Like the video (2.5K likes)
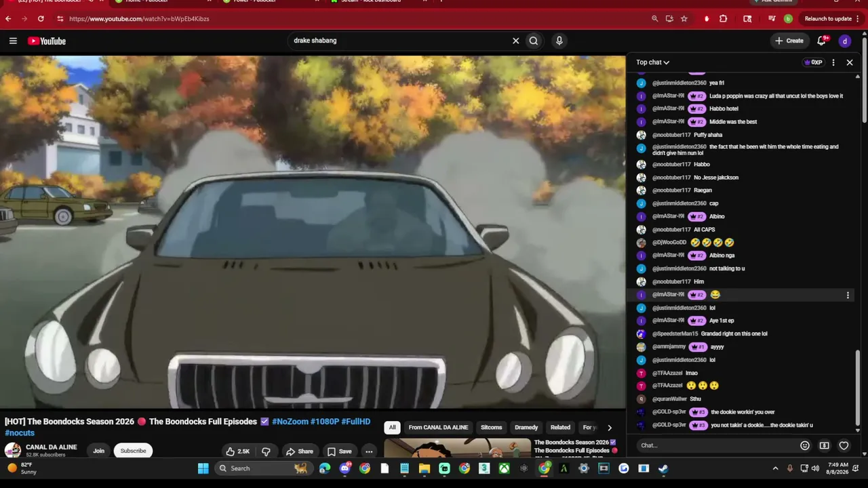The height and width of the screenshot is (488, 868). click(x=238, y=451)
